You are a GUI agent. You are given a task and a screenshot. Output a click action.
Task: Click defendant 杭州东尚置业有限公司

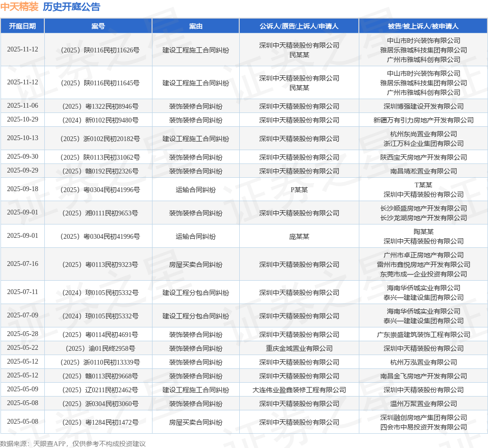pos(423,134)
